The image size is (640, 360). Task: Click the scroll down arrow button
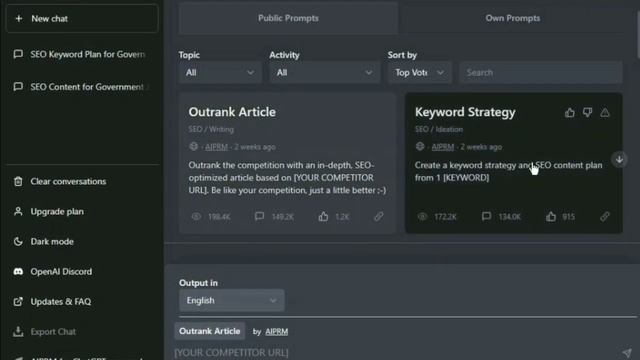click(619, 160)
